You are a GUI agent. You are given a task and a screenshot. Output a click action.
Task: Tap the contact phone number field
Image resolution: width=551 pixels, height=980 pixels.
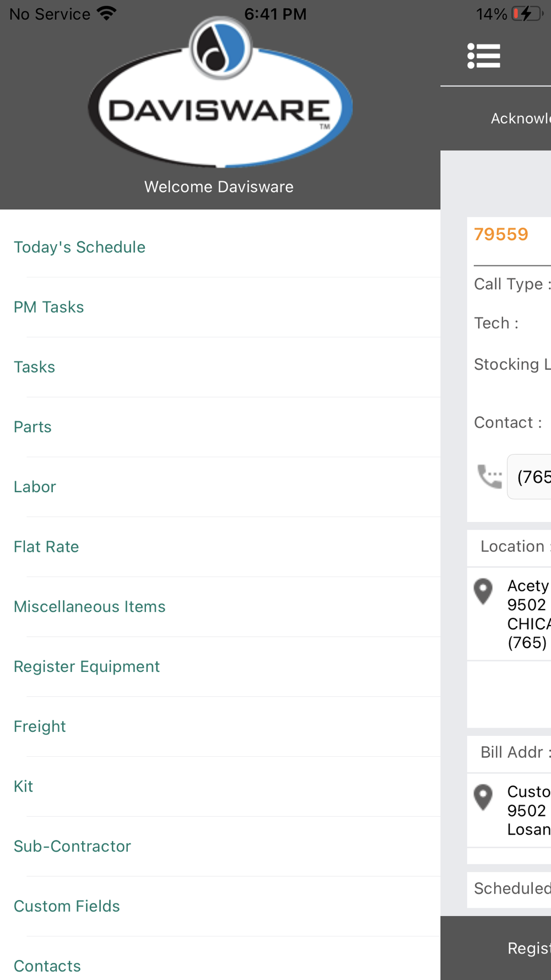point(530,477)
